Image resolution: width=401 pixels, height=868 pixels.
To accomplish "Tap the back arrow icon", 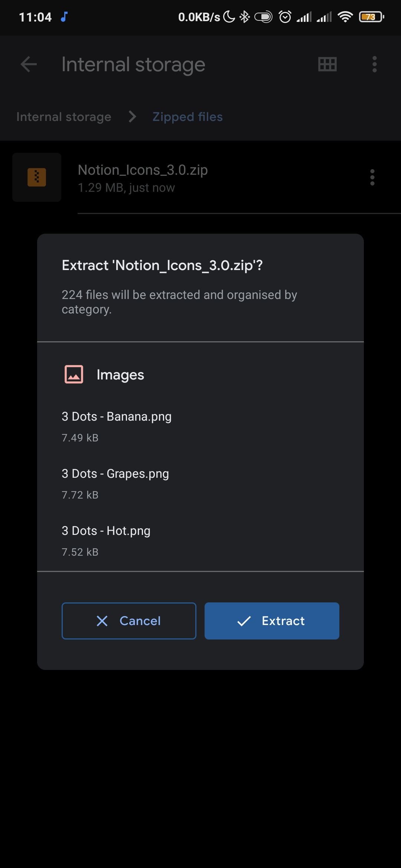I will (29, 65).
